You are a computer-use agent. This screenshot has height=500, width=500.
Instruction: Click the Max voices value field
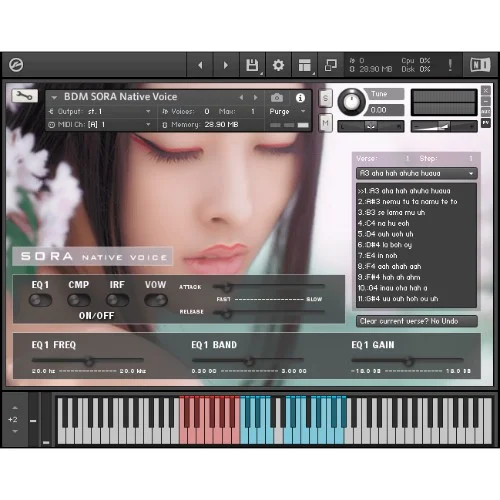[253, 111]
